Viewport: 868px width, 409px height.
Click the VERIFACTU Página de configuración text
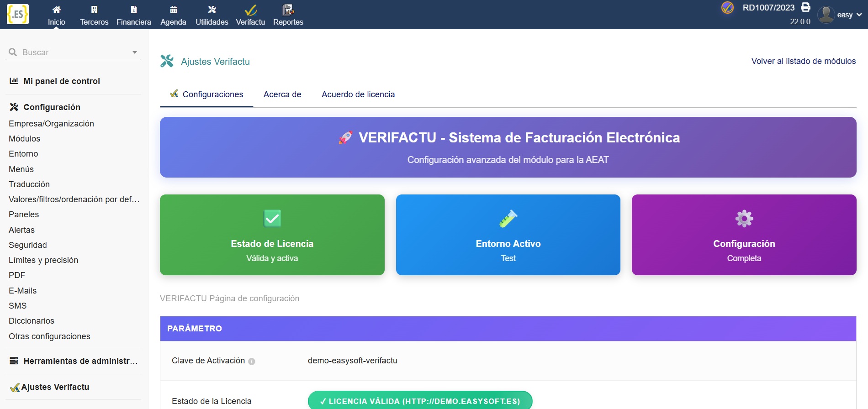click(229, 299)
